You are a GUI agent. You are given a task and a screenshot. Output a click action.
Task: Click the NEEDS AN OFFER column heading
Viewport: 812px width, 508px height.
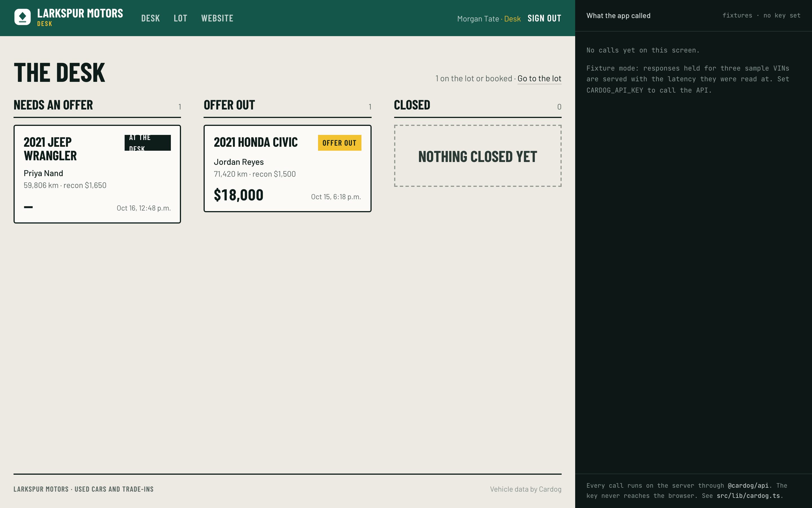pyautogui.click(x=53, y=105)
